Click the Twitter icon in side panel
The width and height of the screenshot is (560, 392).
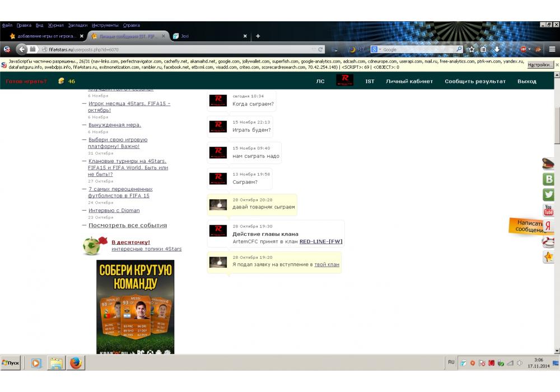tap(549, 195)
